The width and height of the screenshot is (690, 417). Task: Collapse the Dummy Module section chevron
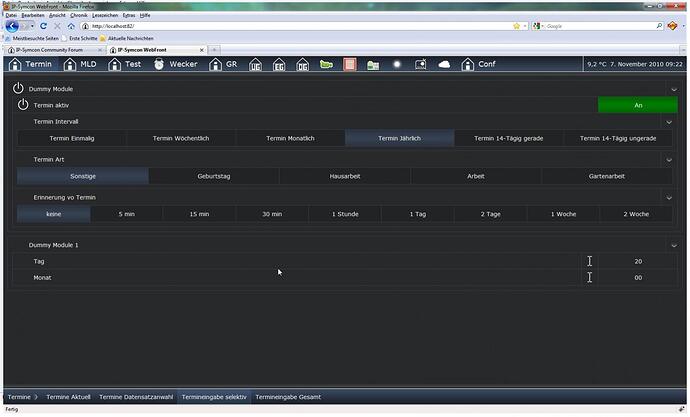pyautogui.click(x=674, y=89)
